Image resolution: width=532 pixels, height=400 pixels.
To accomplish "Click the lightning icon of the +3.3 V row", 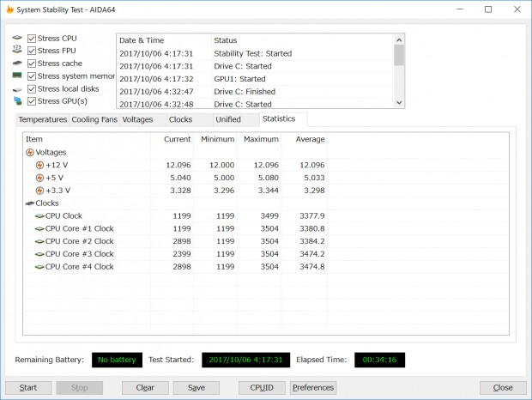I will tap(39, 191).
